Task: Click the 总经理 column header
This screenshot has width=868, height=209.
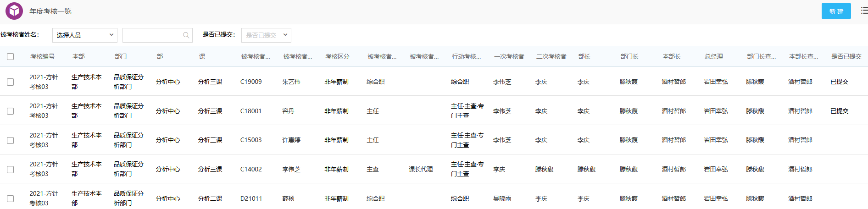Action: pos(714,56)
